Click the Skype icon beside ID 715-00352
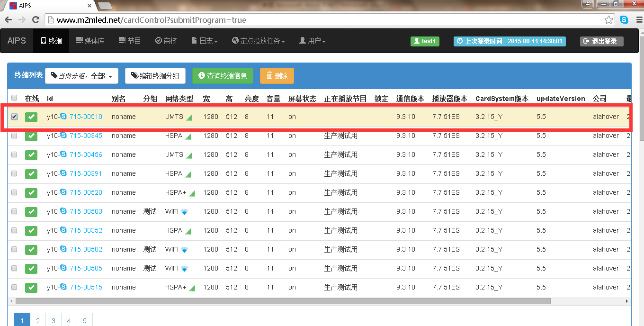This screenshot has width=644, height=326. [63, 230]
